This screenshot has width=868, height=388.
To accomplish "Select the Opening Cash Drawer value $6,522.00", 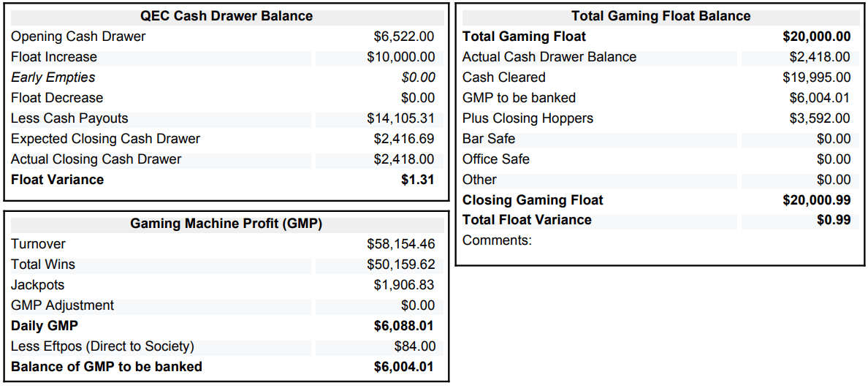I will (x=403, y=37).
